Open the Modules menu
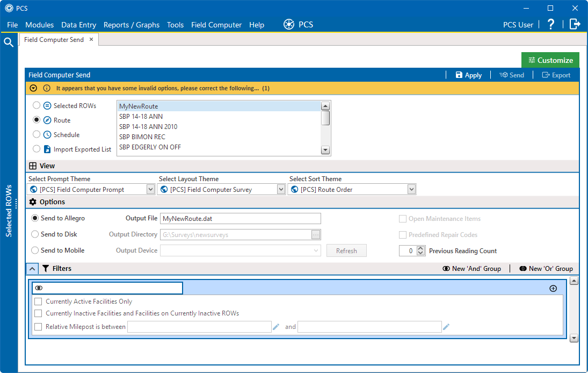 [39, 25]
